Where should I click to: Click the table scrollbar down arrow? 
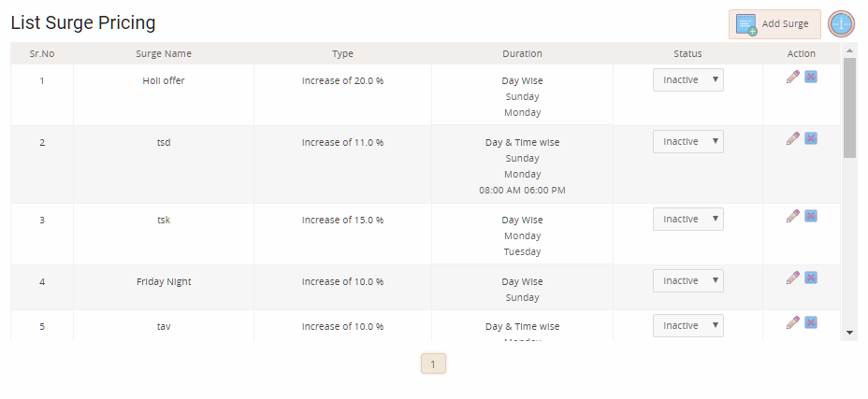(849, 333)
